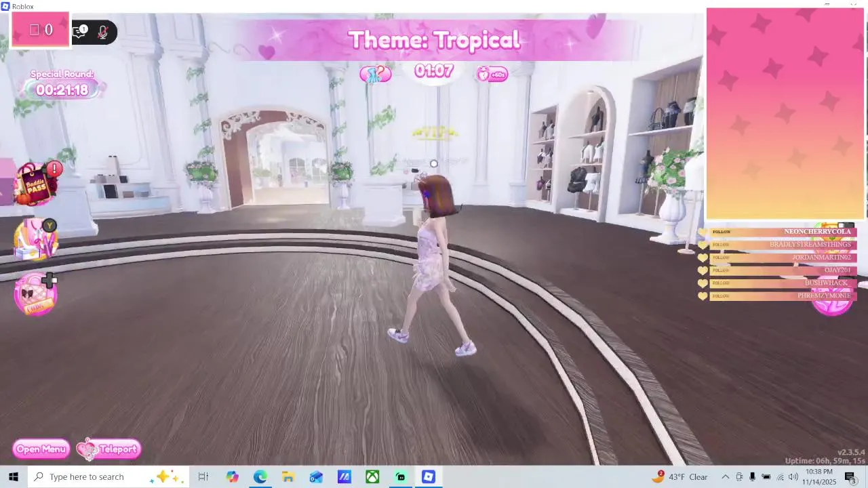Open Copilot from the taskbar
868x488 pixels.
coord(232,476)
